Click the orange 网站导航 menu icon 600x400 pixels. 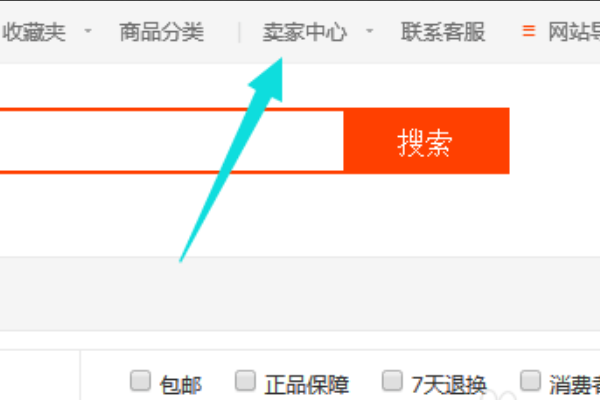coord(528,31)
